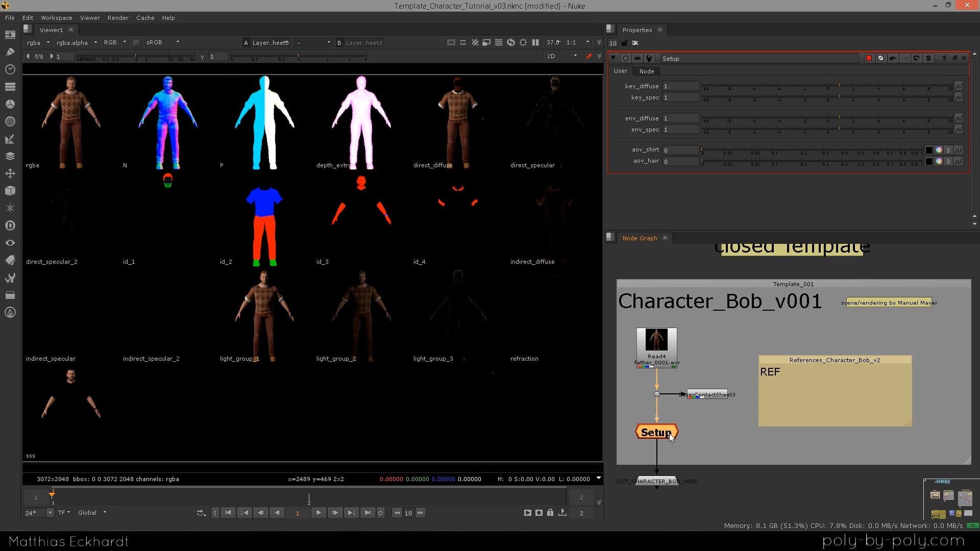Toggle the red postage-stamp indicator in Setup header
Screen dimensions: 980x551
tap(868, 58)
